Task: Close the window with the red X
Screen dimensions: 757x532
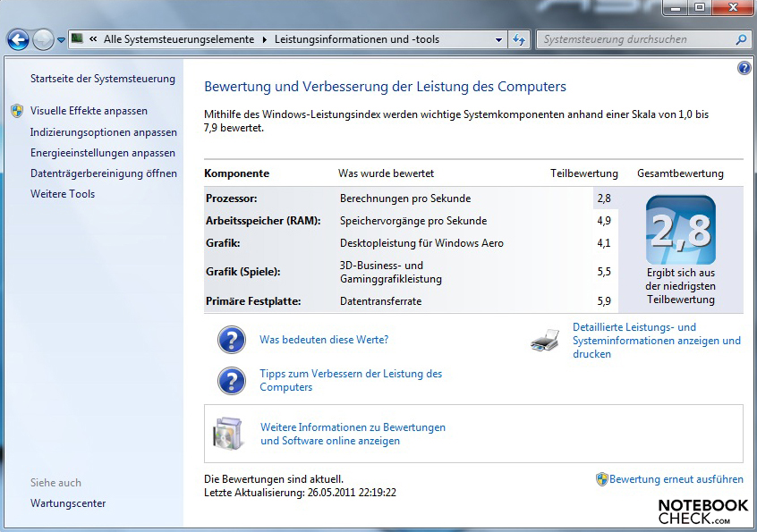Action: pos(733,8)
